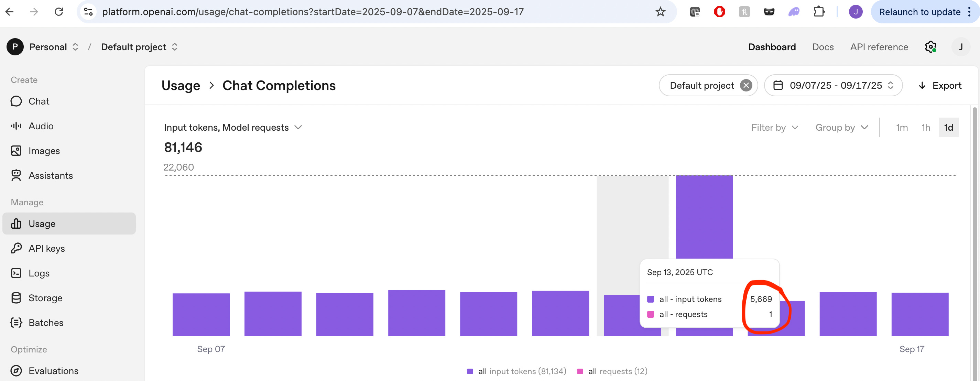This screenshot has width=980, height=381.
Task: Open the date range picker 09/07/25 - 09/17/25
Action: (833, 85)
